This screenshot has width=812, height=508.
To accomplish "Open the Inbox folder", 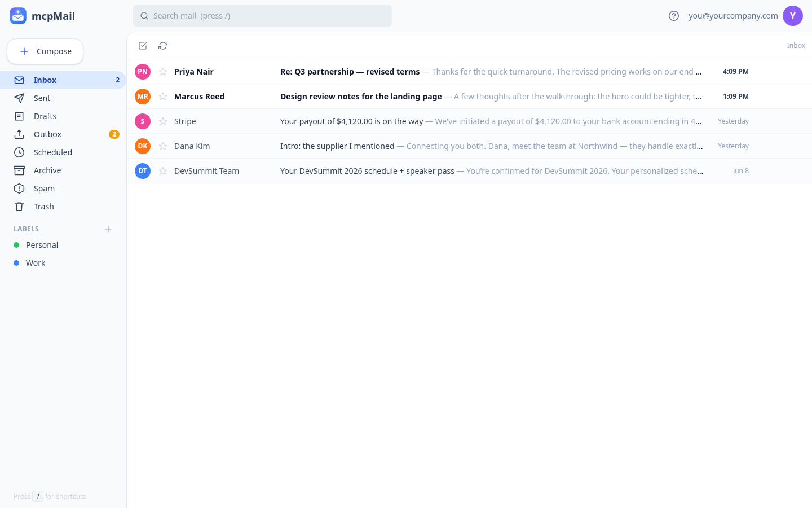I will coord(63,80).
